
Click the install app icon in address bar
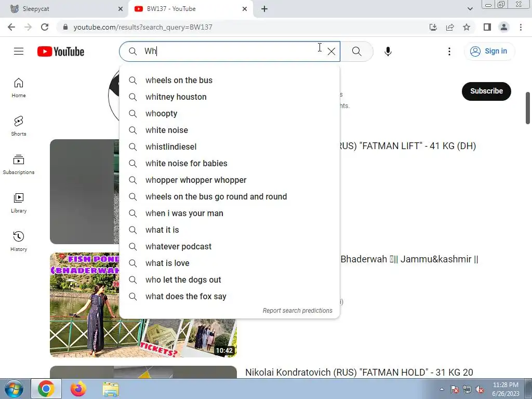[433, 27]
